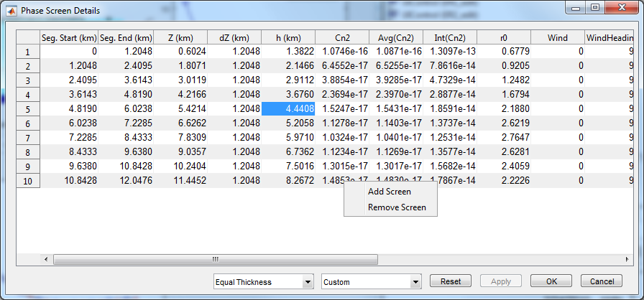This screenshot has width=644, height=300.
Task: Click cell 1.3822 in h column
Action: [288, 51]
